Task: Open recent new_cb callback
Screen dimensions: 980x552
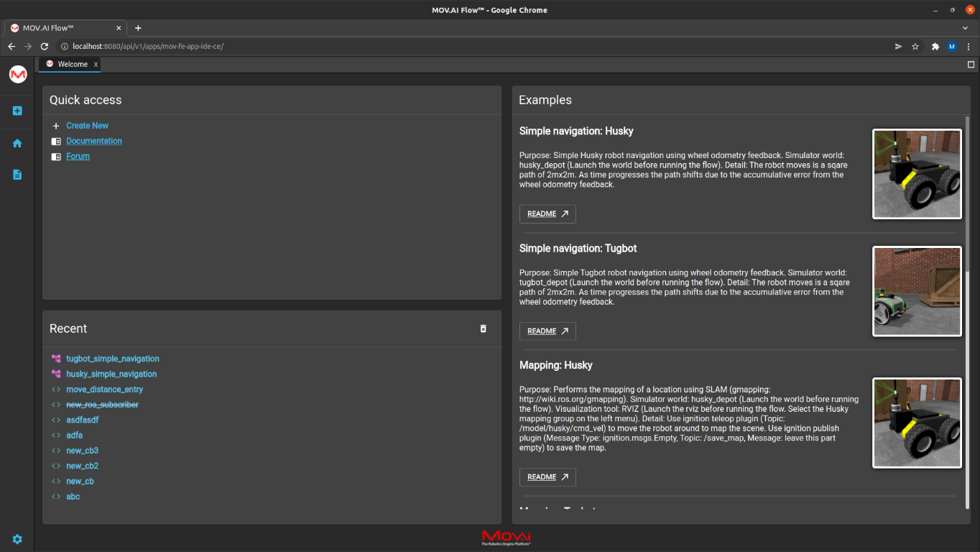Action: coord(80,482)
